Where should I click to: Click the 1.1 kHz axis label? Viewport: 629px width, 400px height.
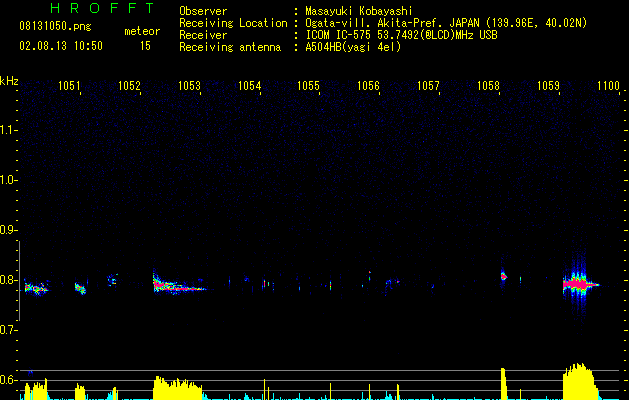pos(8,130)
